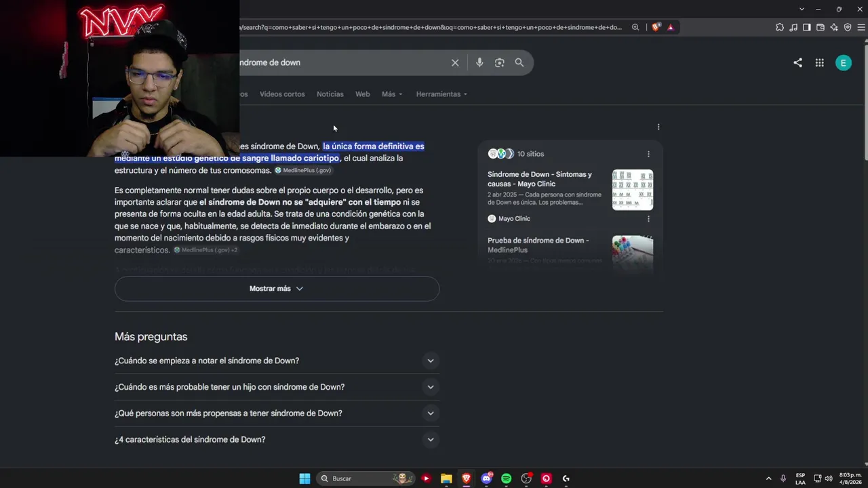This screenshot has width=868, height=488.
Task: Open OBS Studio from taskbar
Action: pyautogui.click(x=526, y=479)
